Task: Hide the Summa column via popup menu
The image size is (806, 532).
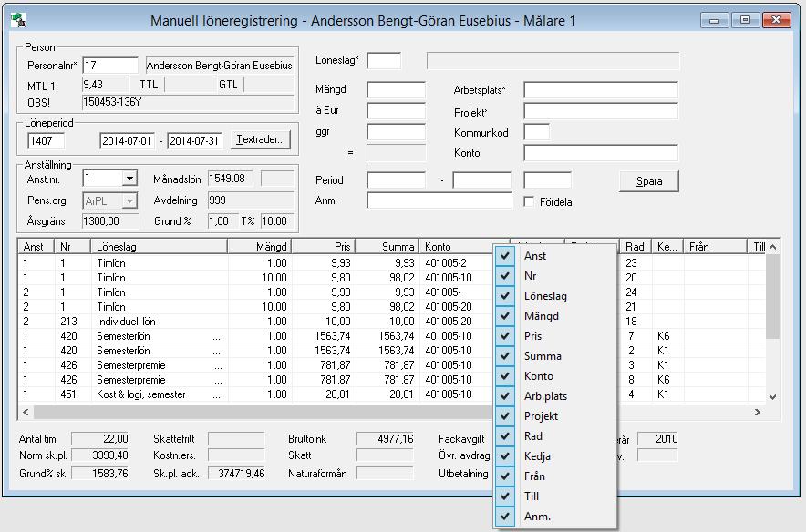Action: (x=554, y=356)
